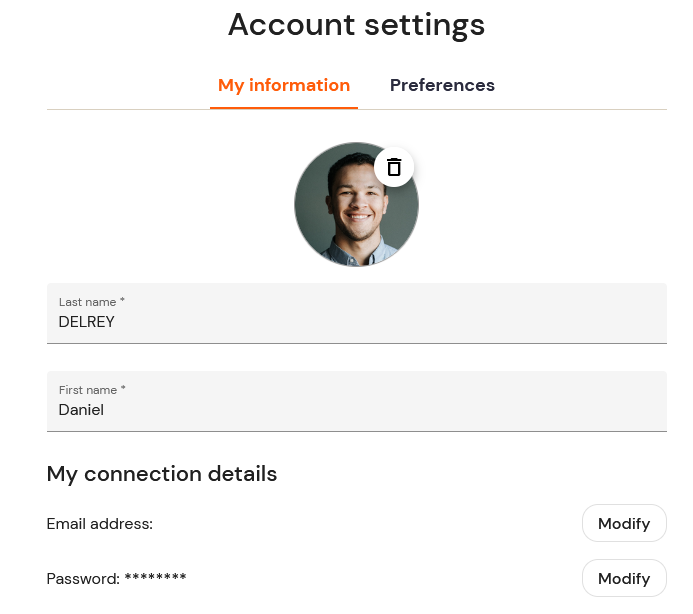Click the Account settings page heading
Image resolution: width=693 pixels, height=614 pixels.
coord(357,25)
